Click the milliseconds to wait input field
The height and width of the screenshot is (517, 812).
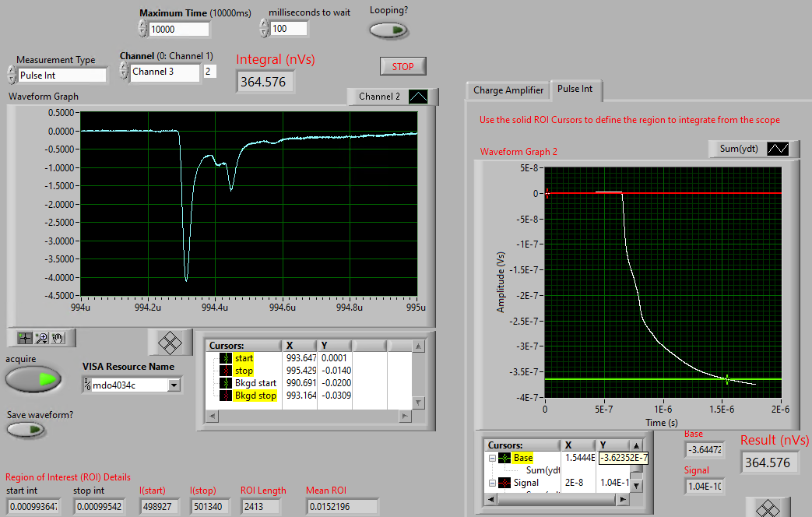click(x=289, y=29)
